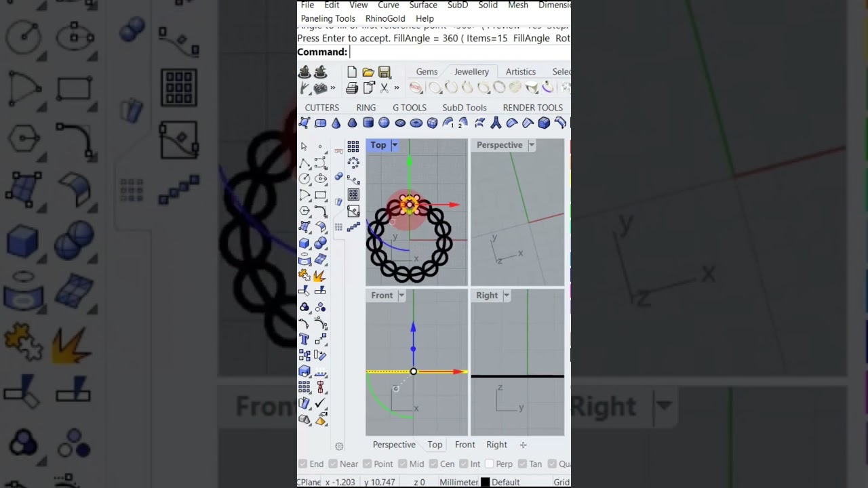Switch to the G TOOLS tab
This screenshot has height=488, width=868.
pos(410,108)
